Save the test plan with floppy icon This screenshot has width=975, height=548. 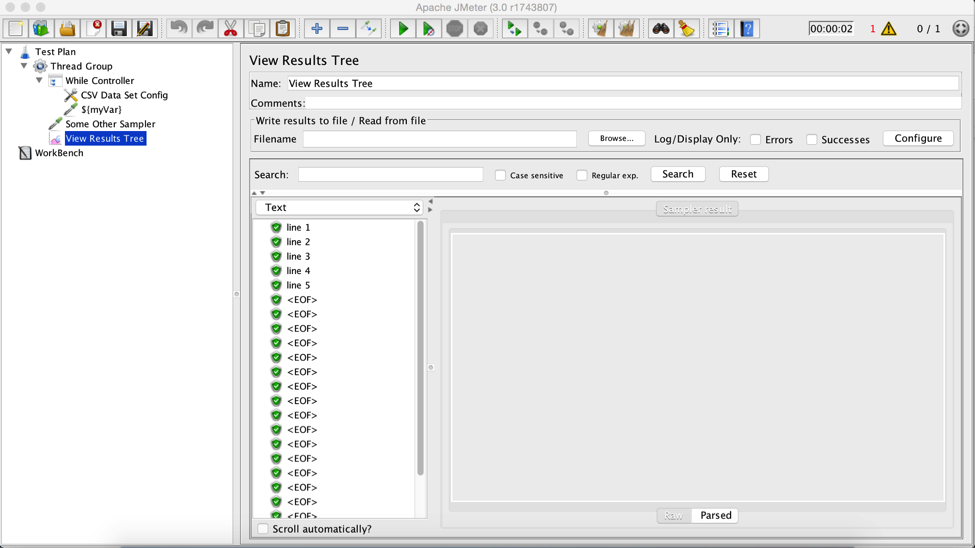(119, 29)
